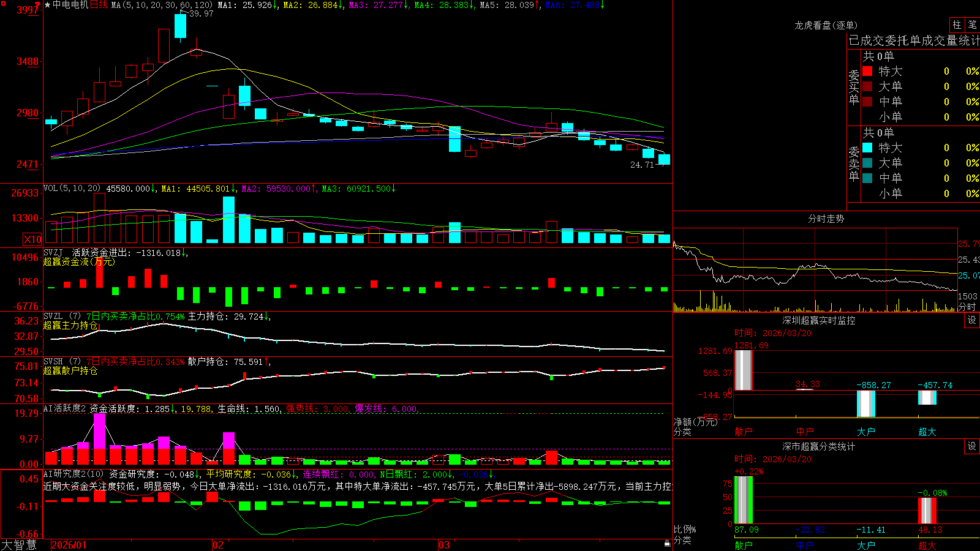Click the 笔 button in 龙虎看盘 panel
Image resolution: width=980 pixels, height=551 pixels.
(972, 24)
